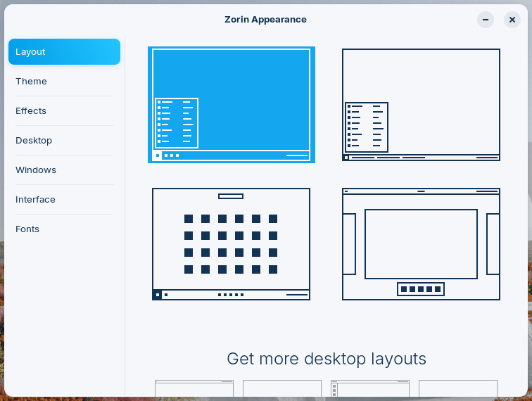Select first additional layout preview thumbnail
532x401 pixels.
click(194, 388)
